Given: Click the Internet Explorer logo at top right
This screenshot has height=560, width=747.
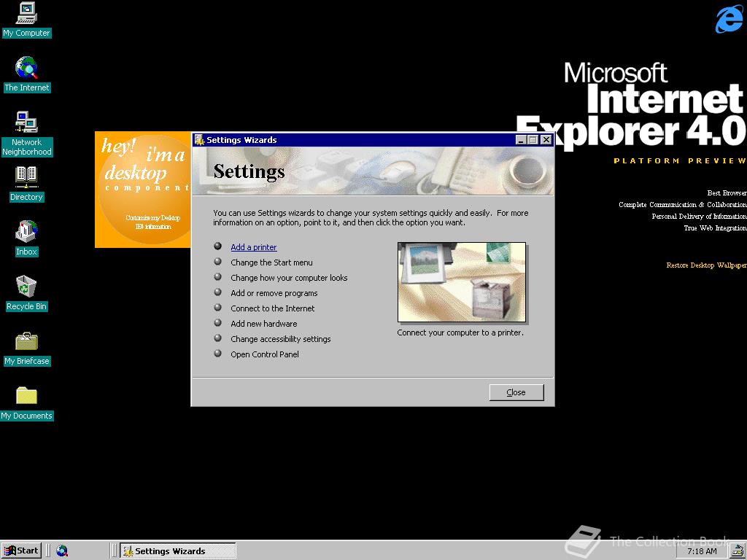Looking at the screenshot, I should [x=729, y=18].
